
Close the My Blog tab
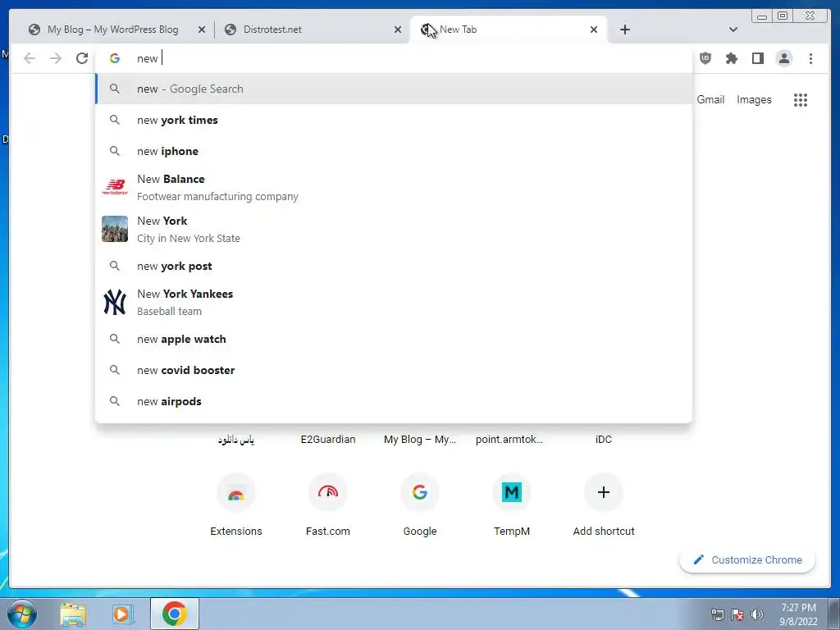pyautogui.click(x=202, y=30)
